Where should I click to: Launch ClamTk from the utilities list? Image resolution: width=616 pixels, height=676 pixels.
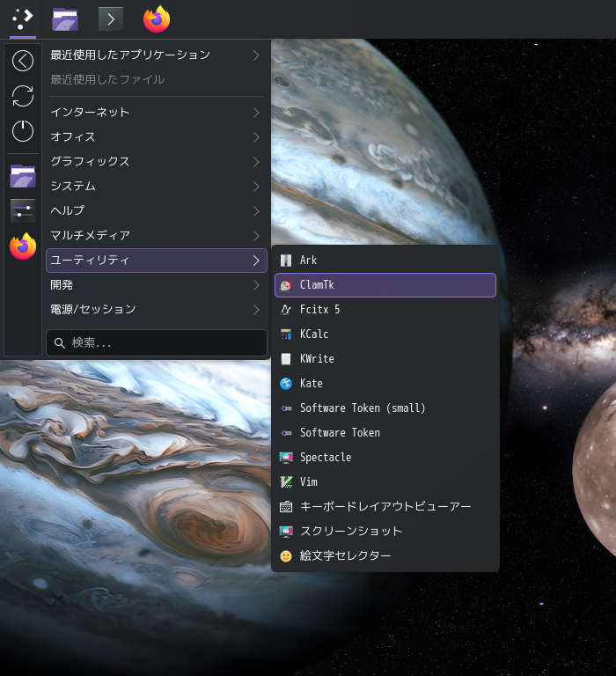point(385,285)
